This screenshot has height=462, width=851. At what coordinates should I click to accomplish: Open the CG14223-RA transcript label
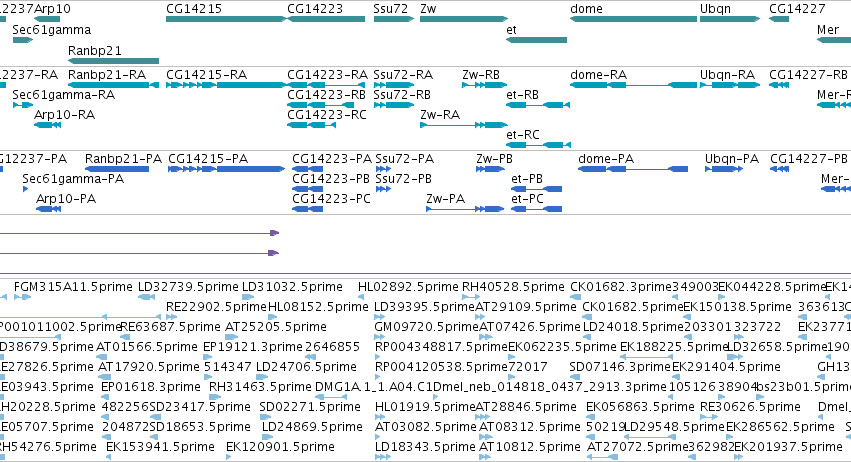pos(327,74)
